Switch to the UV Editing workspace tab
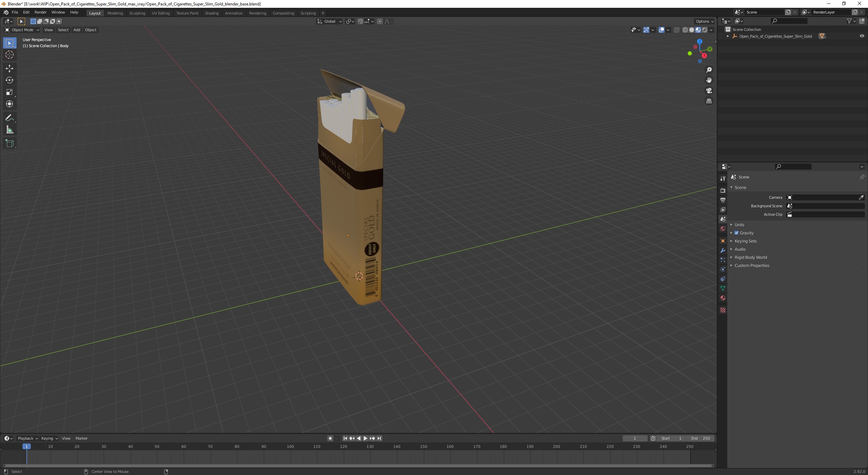 click(161, 13)
